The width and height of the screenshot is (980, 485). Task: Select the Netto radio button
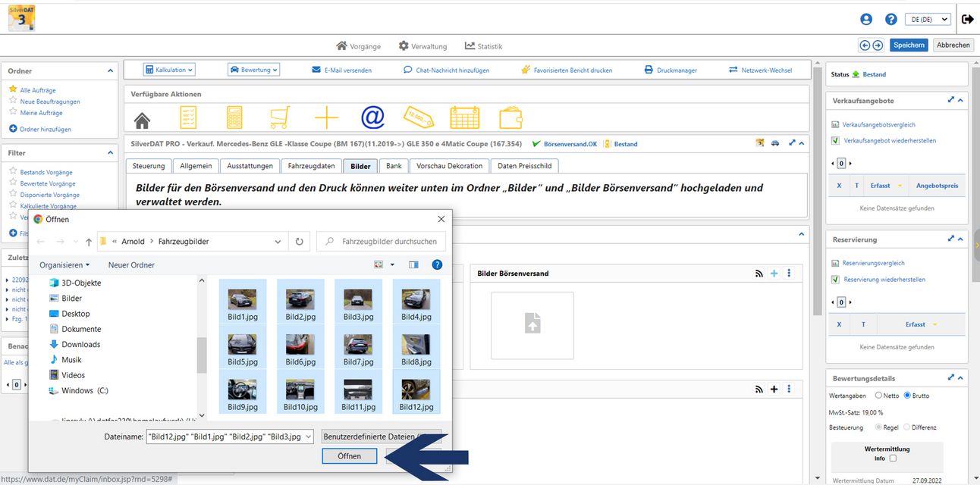[x=878, y=396]
